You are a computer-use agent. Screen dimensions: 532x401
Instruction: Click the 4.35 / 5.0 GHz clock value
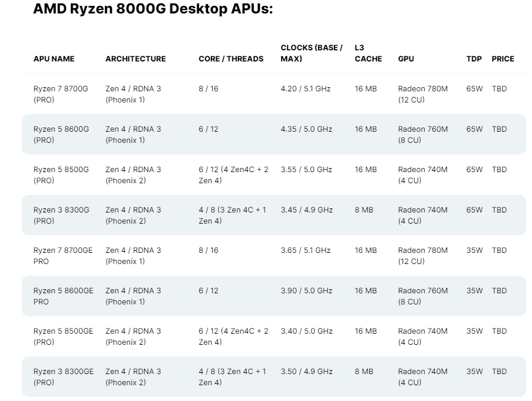pos(306,129)
